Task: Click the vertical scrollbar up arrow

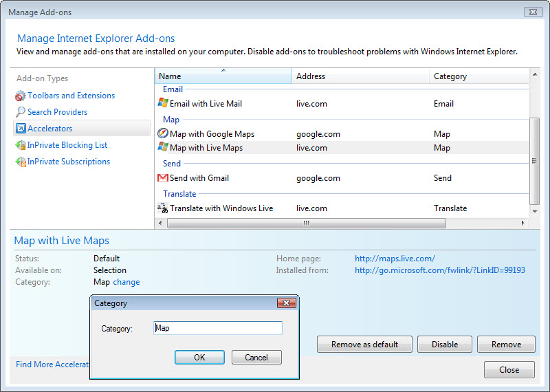Action: [535, 74]
